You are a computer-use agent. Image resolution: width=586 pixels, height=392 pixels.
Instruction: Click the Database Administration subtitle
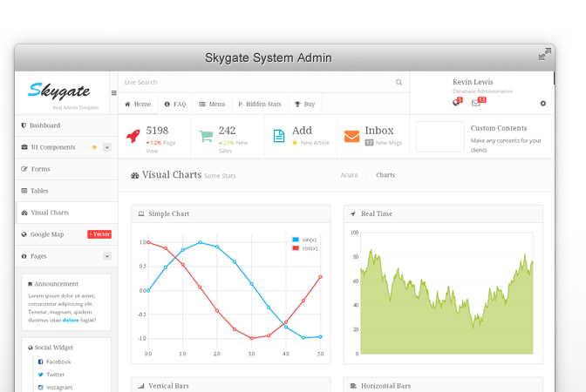482,91
